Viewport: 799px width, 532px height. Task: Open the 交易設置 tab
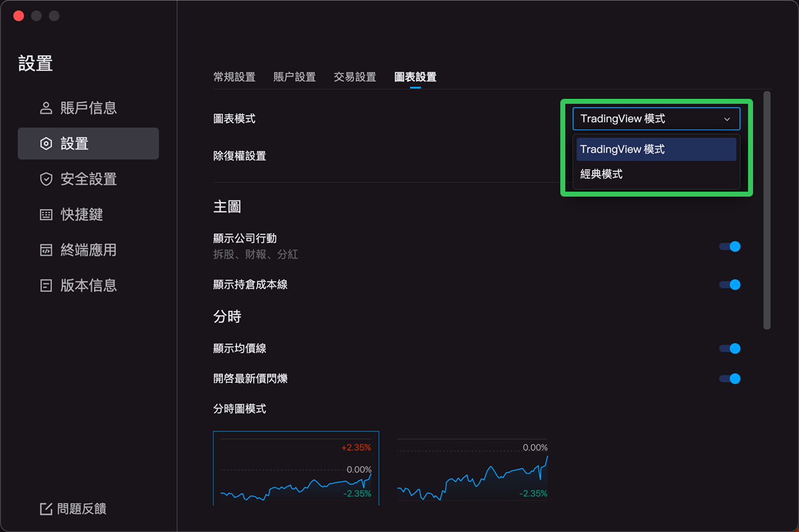pyautogui.click(x=355, y=77)
